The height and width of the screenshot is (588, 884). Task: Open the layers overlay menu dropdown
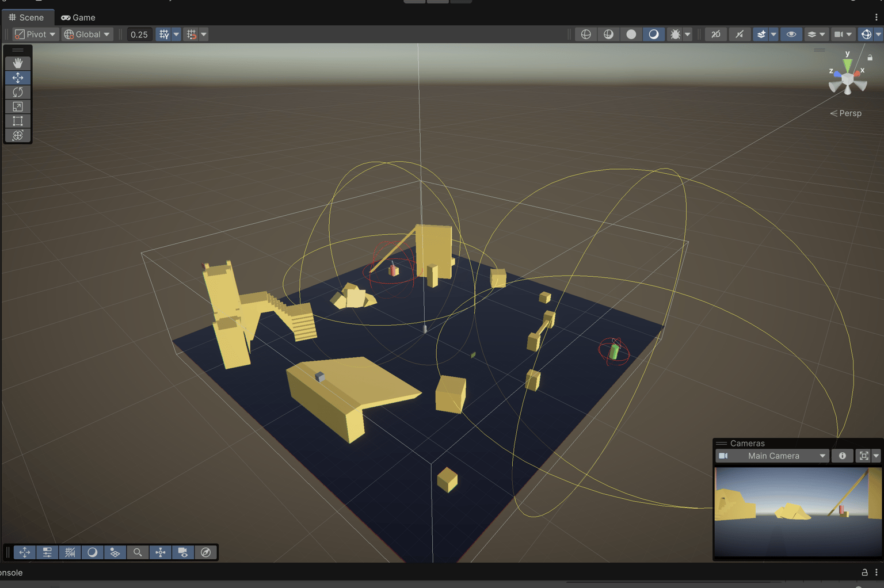pyautogui.click(x=816, y=35)
